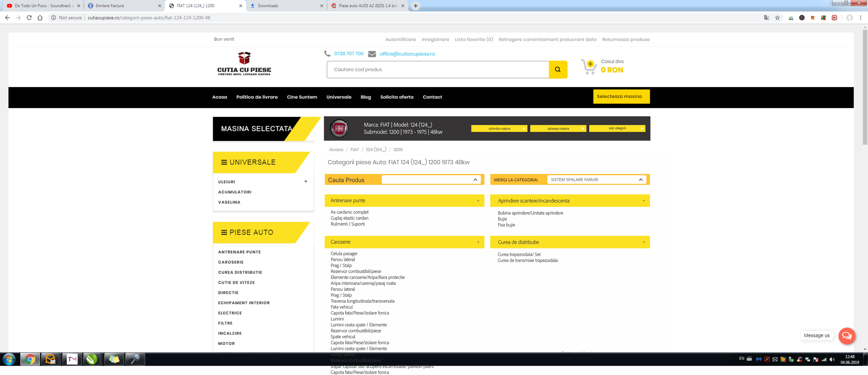868x375 pixels.
Task: Open the Mergi la categoria dropdown
Action: [596, 180]
